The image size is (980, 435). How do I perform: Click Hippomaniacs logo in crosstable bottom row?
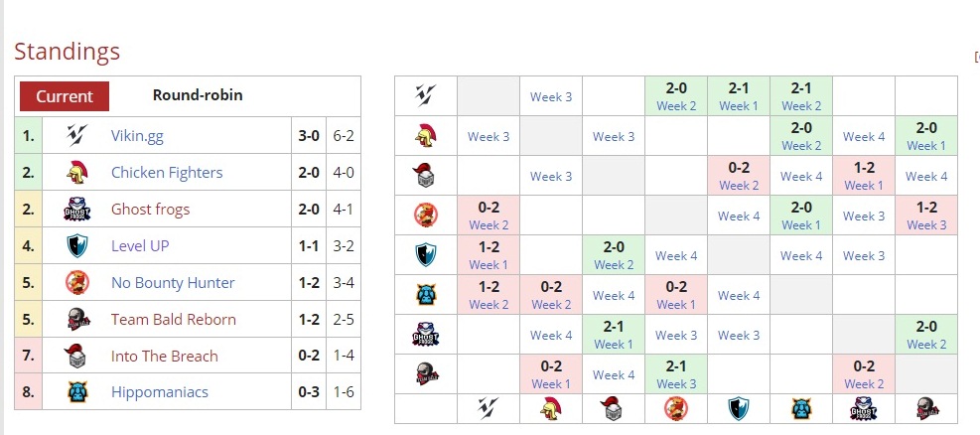click(800, 407)
